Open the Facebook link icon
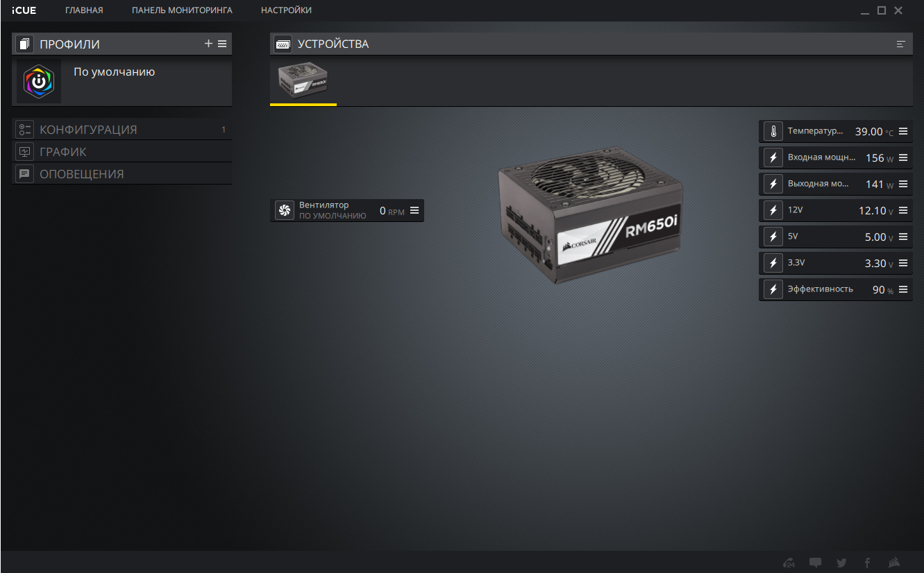 coord(868,563)
